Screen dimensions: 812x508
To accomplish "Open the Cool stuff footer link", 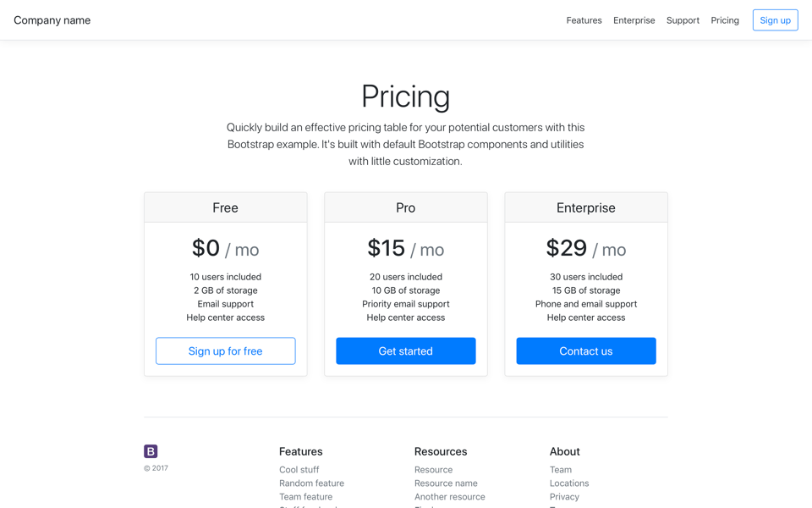I will [x=299, y=469].
